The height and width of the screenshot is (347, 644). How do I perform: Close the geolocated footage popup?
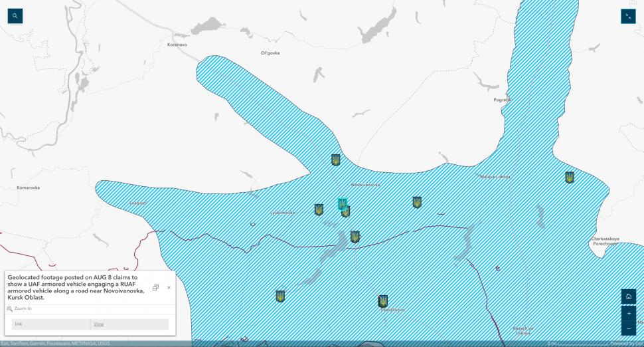tap(169, 288)
